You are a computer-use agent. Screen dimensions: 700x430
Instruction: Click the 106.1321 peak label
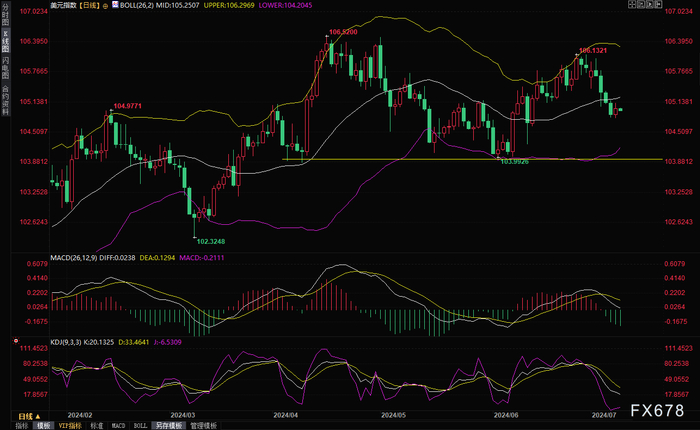(593, 50)
